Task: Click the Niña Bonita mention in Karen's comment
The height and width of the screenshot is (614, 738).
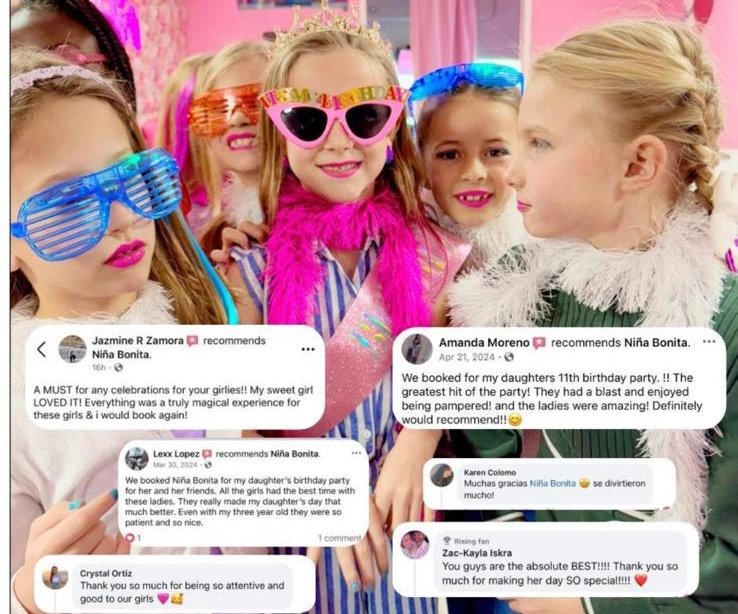Action: (553, 483)
